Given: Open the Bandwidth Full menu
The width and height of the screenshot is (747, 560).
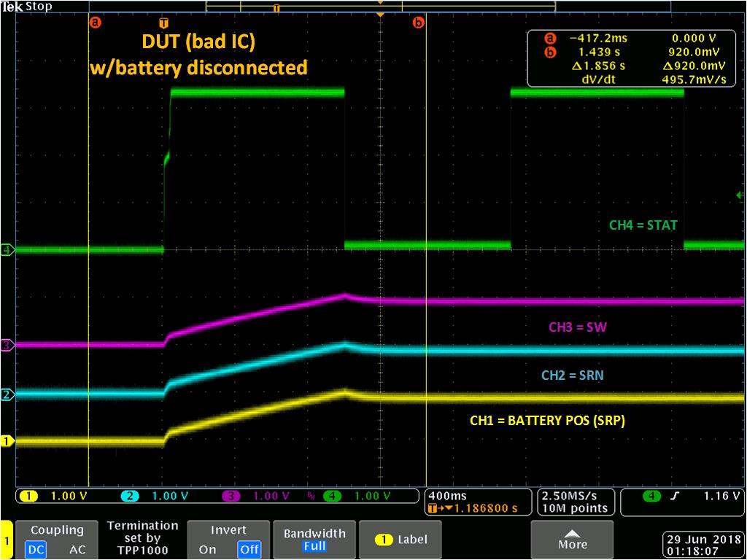Looking at the screenshot, I should tap(314, 540).
